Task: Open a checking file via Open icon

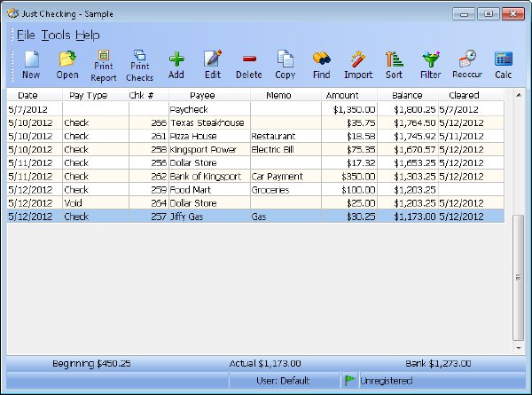Action: click(x=67, y=66)
